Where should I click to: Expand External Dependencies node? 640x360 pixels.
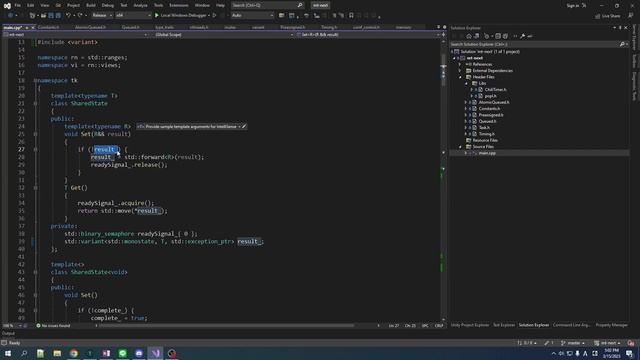point(460,71)
